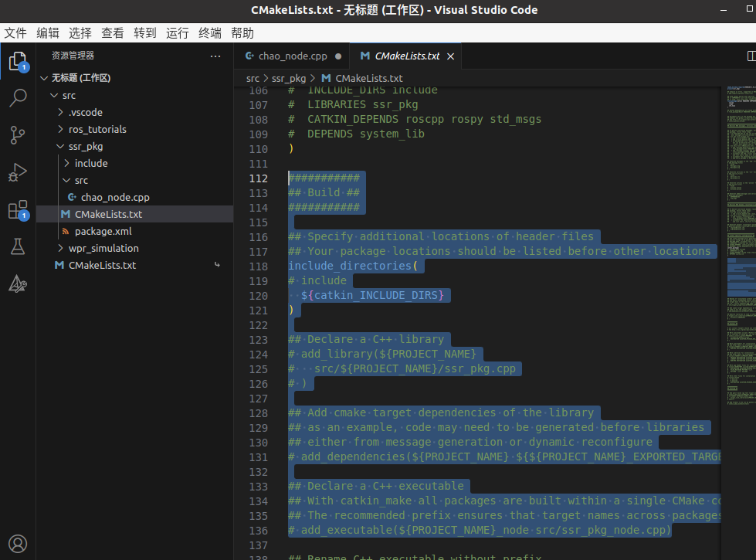Viewport: 756px width, 560px height.
Task: Close the CMakeLists.txt editor tab
Action: point(450,56)
